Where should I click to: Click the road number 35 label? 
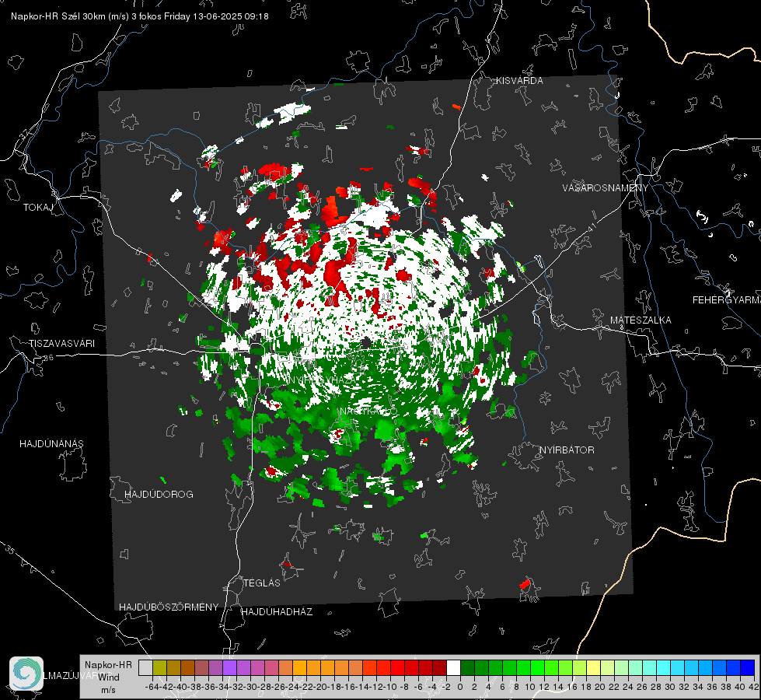pos(9,549)
